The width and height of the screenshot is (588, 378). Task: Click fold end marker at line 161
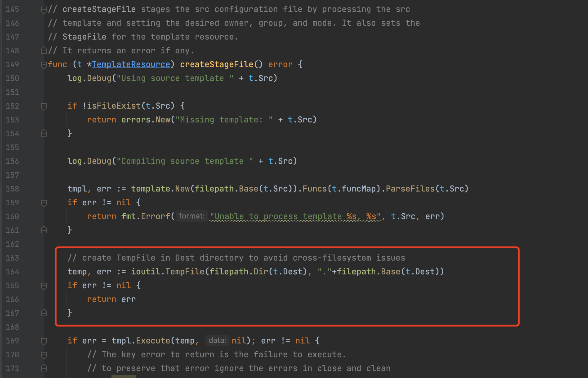point(44,230)
